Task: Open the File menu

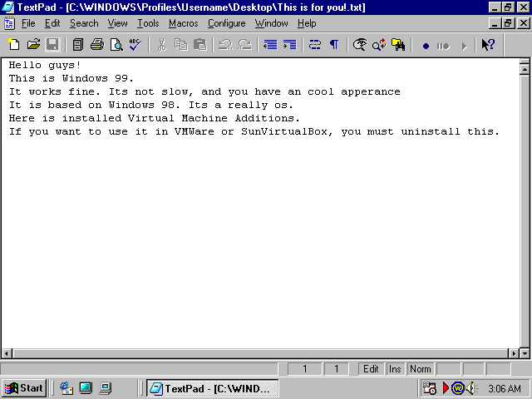Action: click(28, 23)
